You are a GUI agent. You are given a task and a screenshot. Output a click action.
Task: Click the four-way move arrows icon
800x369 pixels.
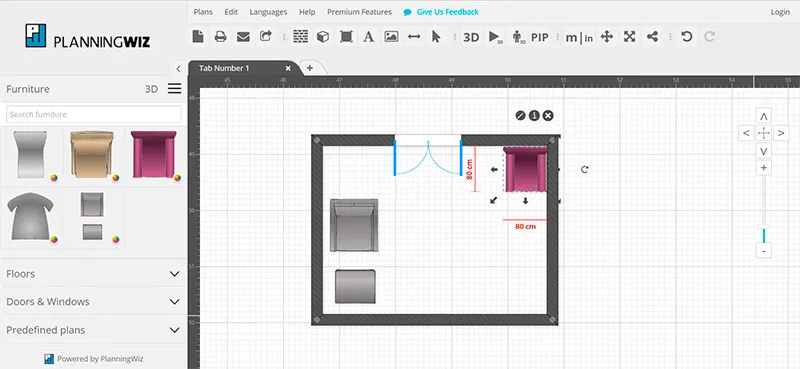(x=607, y=37)
